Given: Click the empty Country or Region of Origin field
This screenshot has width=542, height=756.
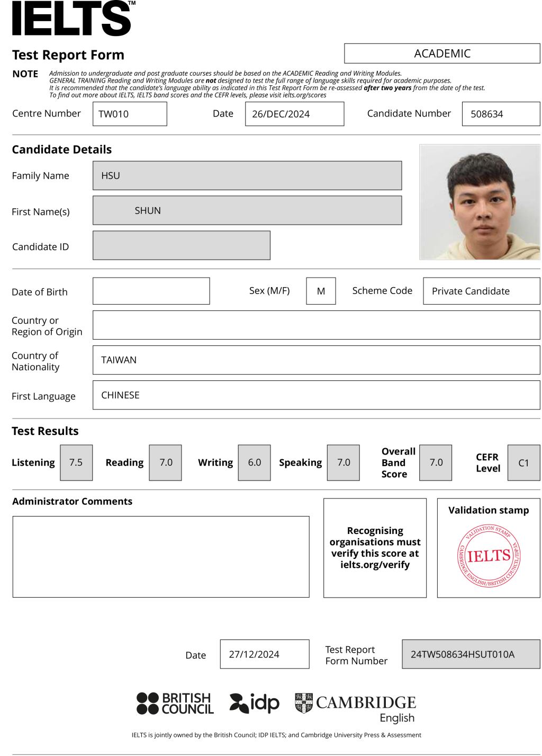Looking at the screenshot, I should click(x=317, y=325).
